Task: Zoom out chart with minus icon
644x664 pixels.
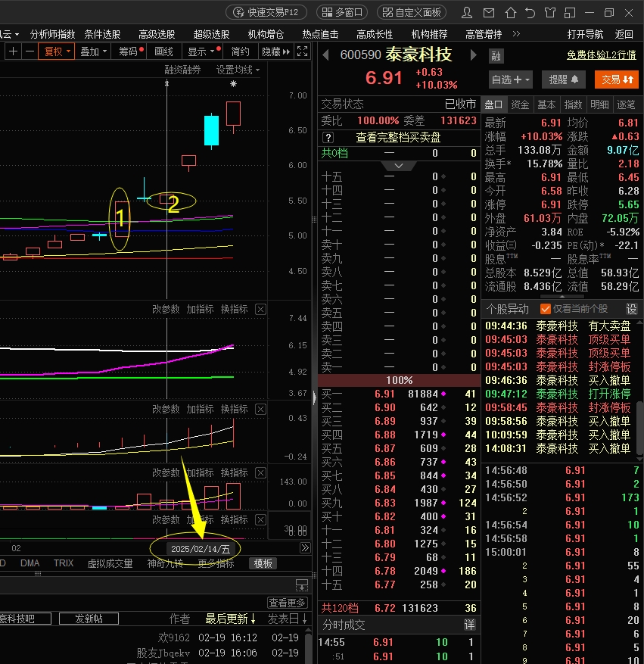Action: [x=30, y=51]
